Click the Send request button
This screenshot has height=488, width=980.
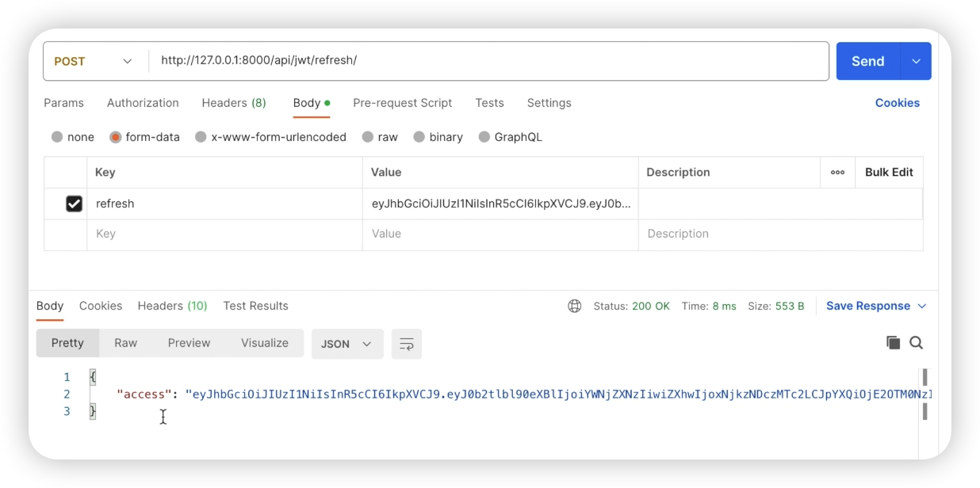click(867, 61)
